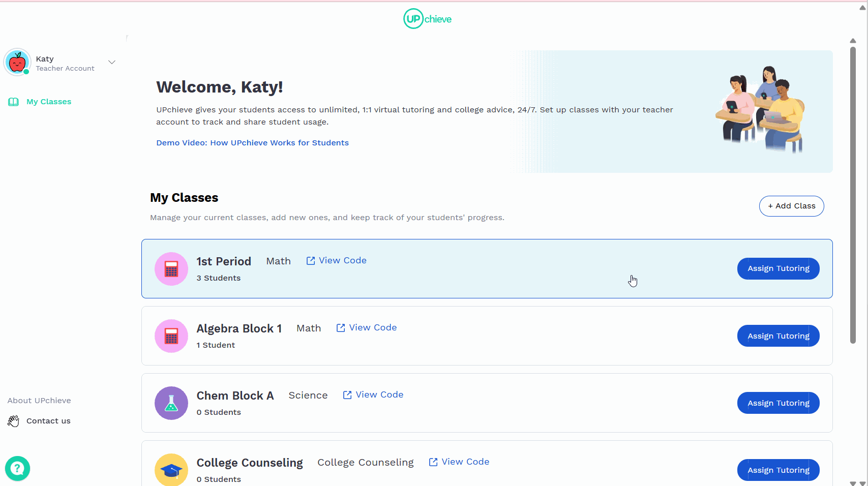Click the Add Class button

coord(791,206)
